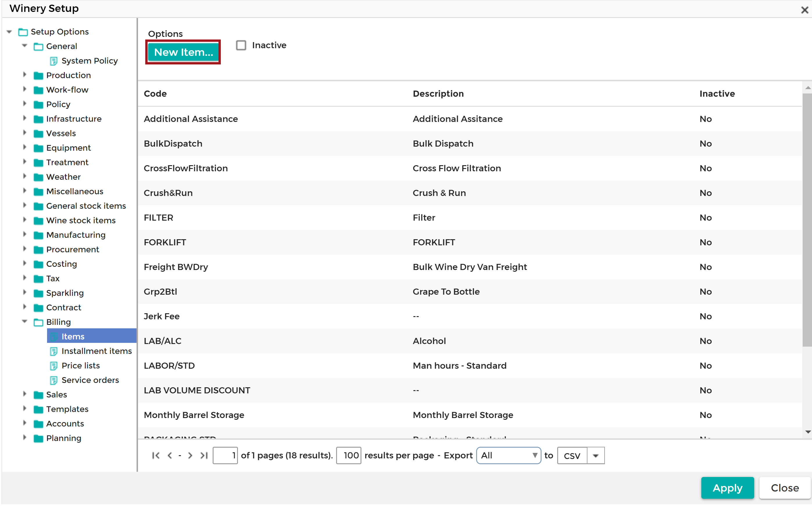Image resolution: width=812 pixels, height=506 pixels.
Task: Collapse the General folder arrow
Action: tap(24, 46)
